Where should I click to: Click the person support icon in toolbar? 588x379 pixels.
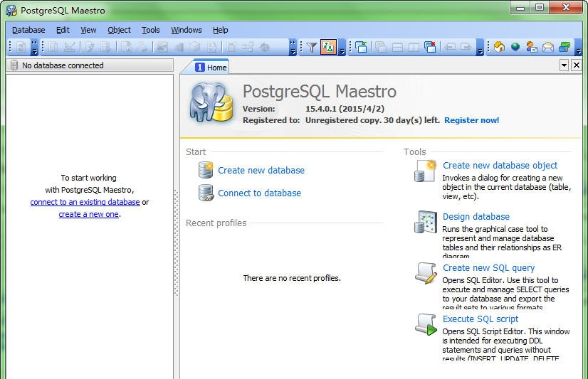(532, 47)
